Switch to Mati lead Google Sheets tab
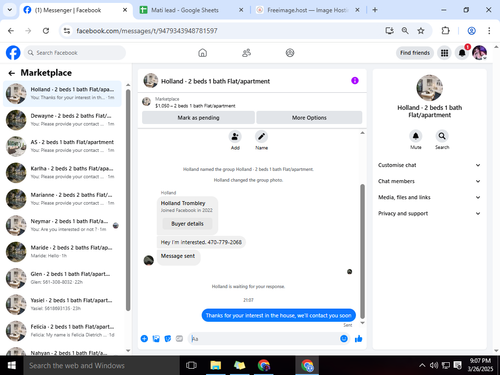This screenshot has height=375, width=500. coord(191,10)
